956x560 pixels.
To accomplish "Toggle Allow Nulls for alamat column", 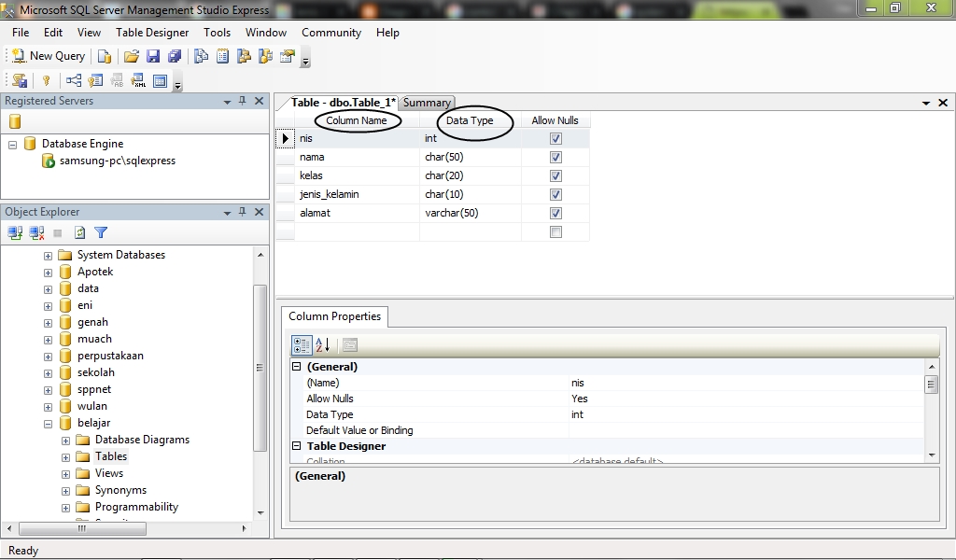I will pyautogui.click(x=555, y=213).
